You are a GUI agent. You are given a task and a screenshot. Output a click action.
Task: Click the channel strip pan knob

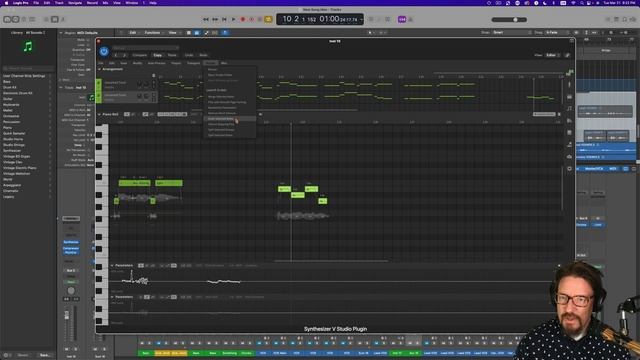click(71, 291)
